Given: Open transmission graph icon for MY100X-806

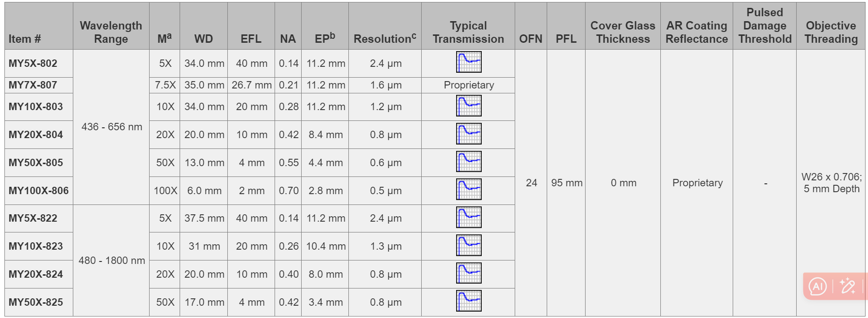Looking at the screenshot, I should tap(468, 190).
